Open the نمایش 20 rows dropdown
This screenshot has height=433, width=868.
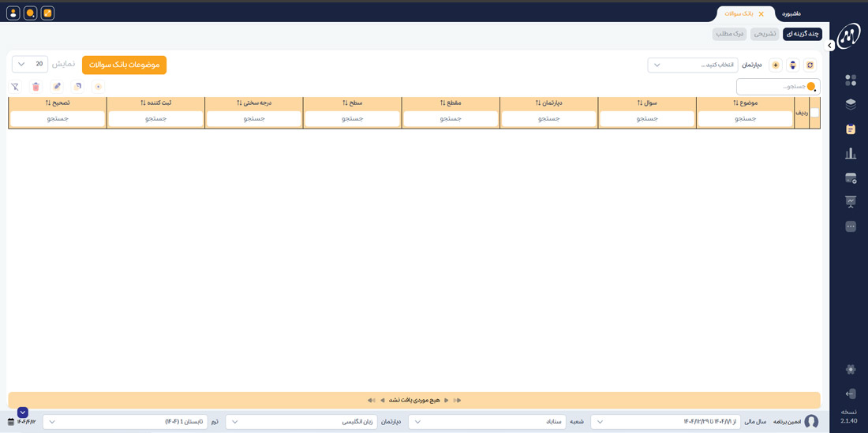(x=30, y=64)
